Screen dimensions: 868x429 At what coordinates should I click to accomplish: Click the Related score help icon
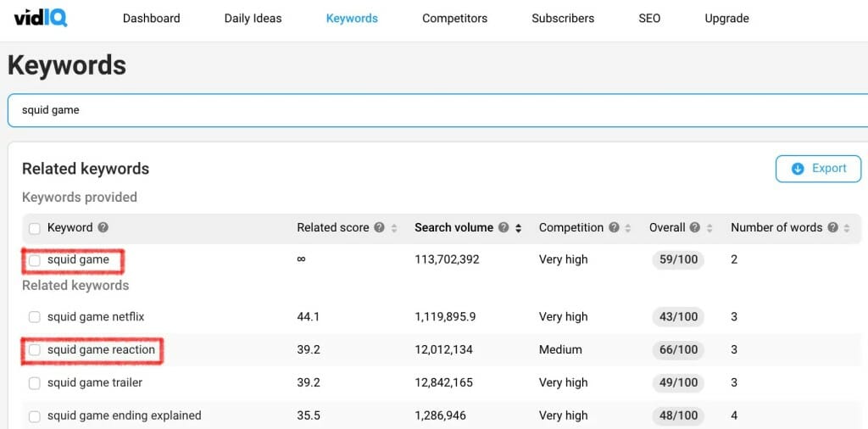click(x=379, y=228)
